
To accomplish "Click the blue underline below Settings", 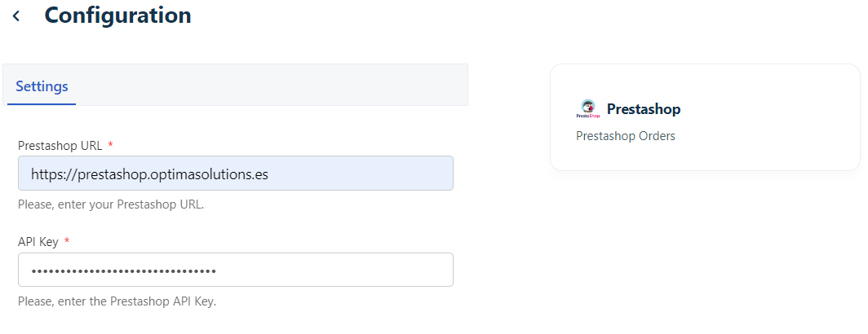I will pos(42,104).
